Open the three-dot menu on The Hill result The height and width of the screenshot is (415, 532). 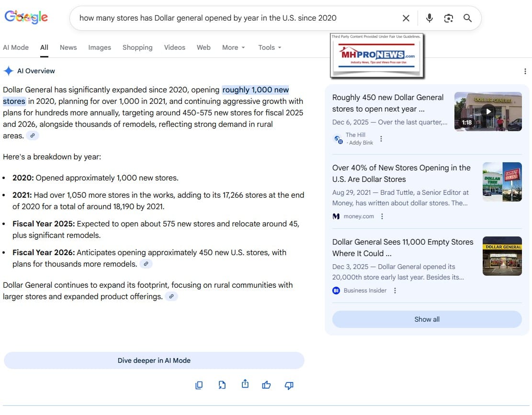pos(381,138)
